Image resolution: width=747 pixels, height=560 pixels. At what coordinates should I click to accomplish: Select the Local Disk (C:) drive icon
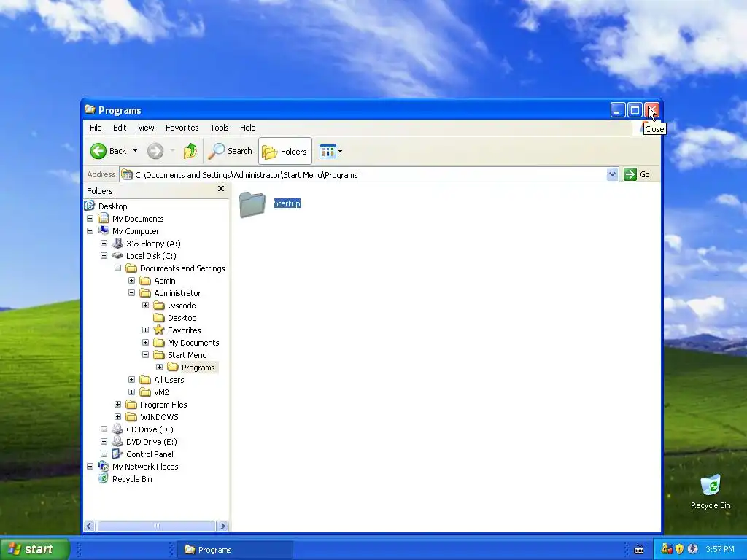pos(117,256)
